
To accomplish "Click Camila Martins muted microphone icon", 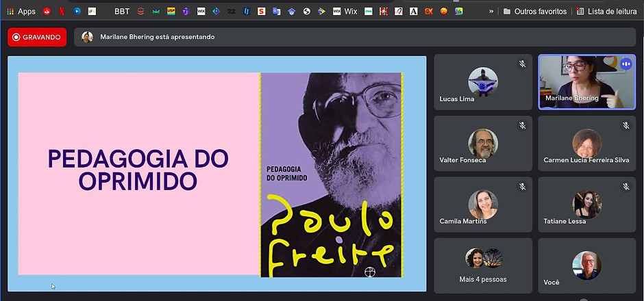I will coord(522,187).
